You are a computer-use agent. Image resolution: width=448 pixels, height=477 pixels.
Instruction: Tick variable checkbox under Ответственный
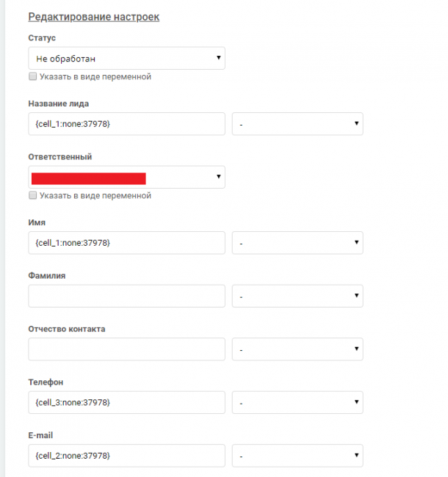click(x=32, y=196)
